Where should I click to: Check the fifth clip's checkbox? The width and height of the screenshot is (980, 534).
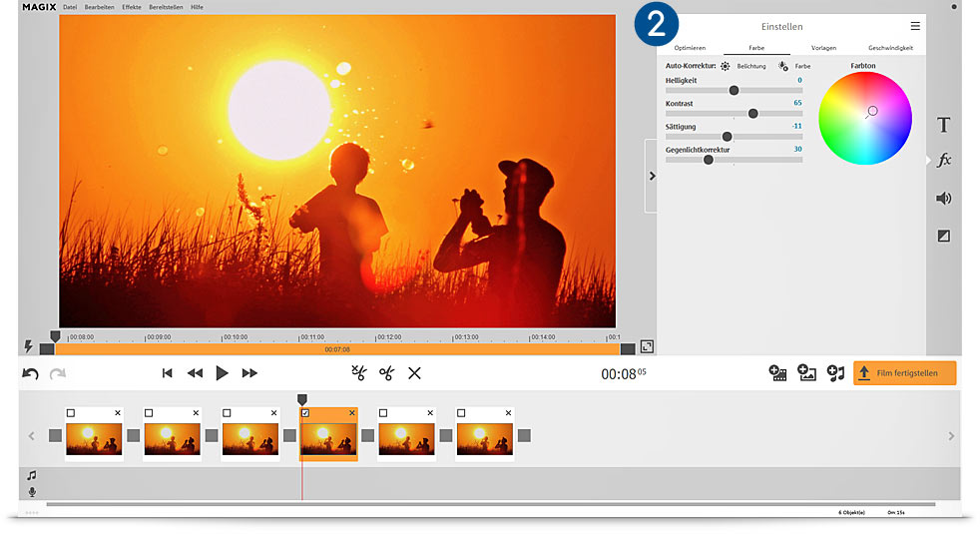pos(383,412)
